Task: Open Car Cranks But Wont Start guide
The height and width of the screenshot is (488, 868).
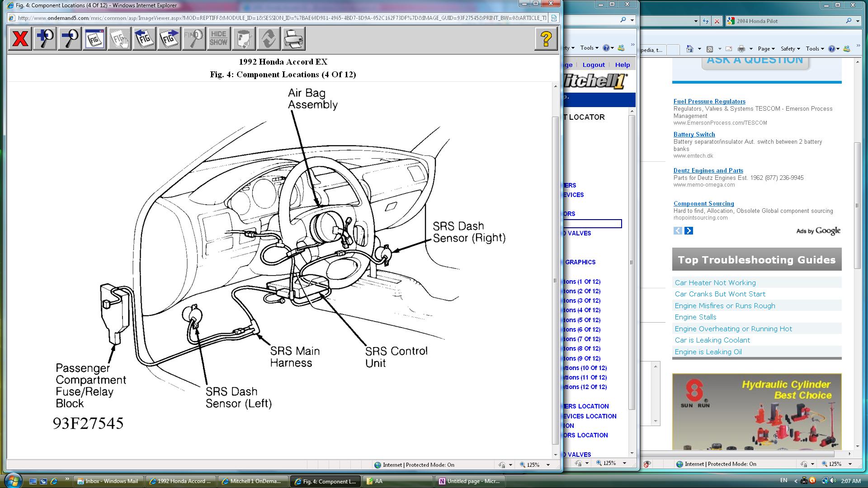Action: pyautogui.click(x=720, y=294)
